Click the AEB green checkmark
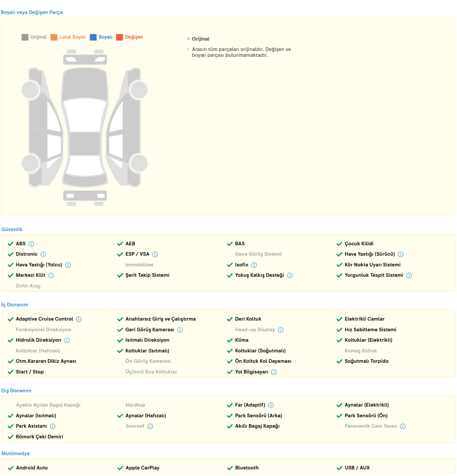 pos(120,244)
